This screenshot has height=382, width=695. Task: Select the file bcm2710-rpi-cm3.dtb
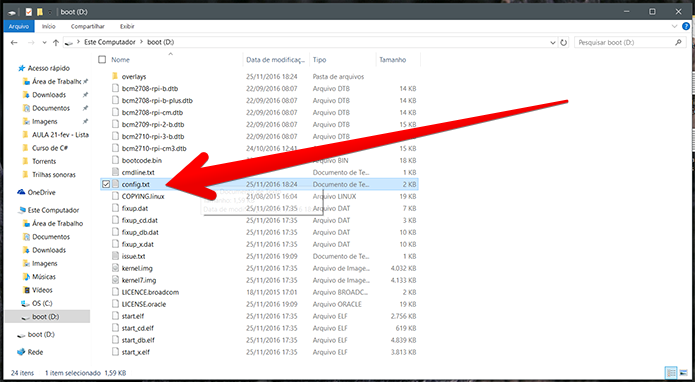tap(154, 148)
